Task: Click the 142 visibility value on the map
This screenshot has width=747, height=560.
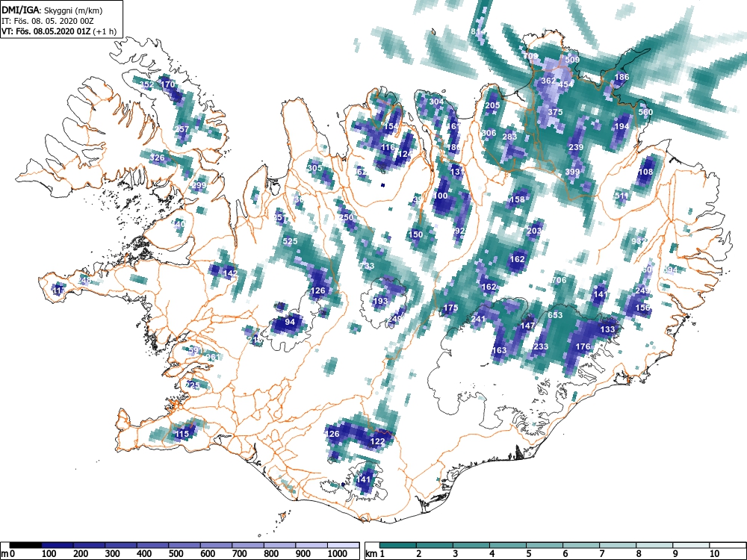Action: [230, 273]
